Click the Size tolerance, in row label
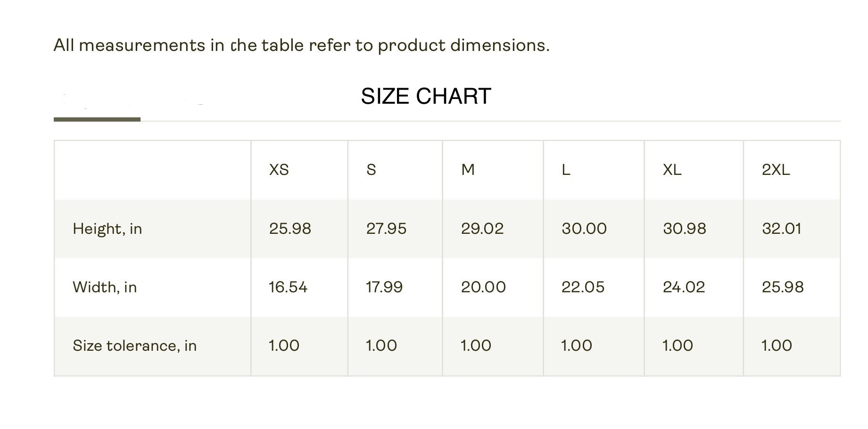This screenshot has width=868, height=429. pos(134,346)
